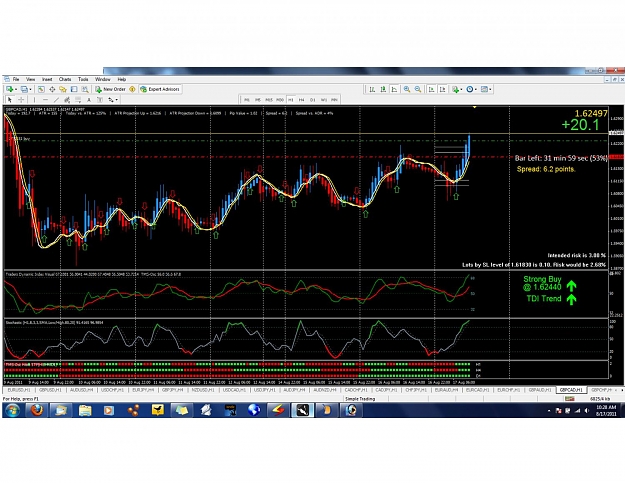Image resolution: width=625 pixels, height=483 pixels.
Task: Click the volume icon in system tray
Action: pyautogui.click(x=587, y=410)
